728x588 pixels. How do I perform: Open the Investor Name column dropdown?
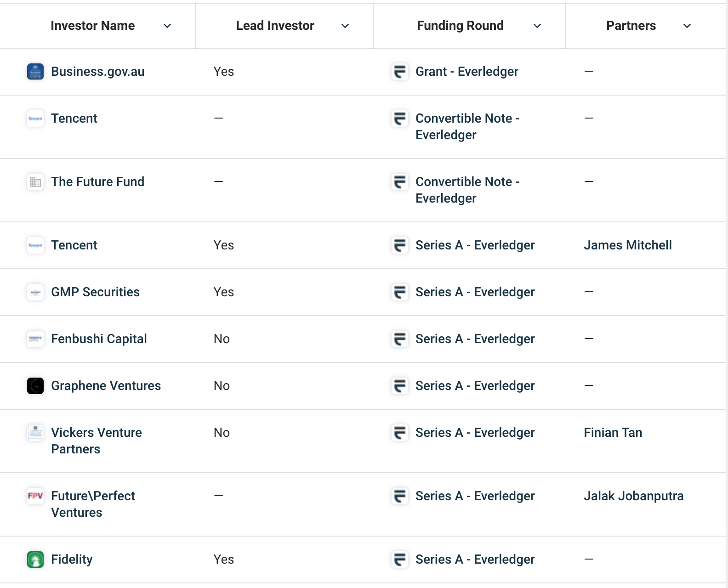pos(167,26)
